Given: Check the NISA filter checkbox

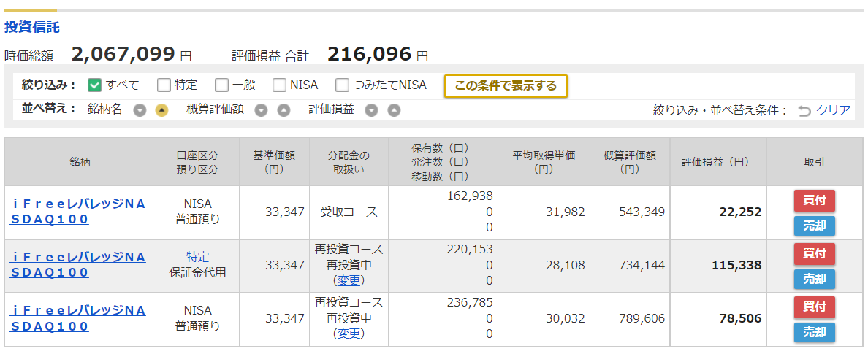Looking at the screenshot, I should click(280, 85).
